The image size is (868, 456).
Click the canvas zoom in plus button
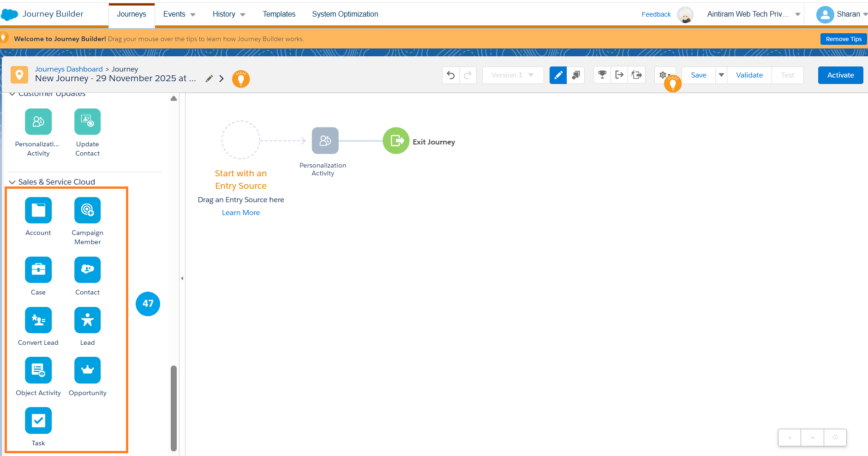790,438
